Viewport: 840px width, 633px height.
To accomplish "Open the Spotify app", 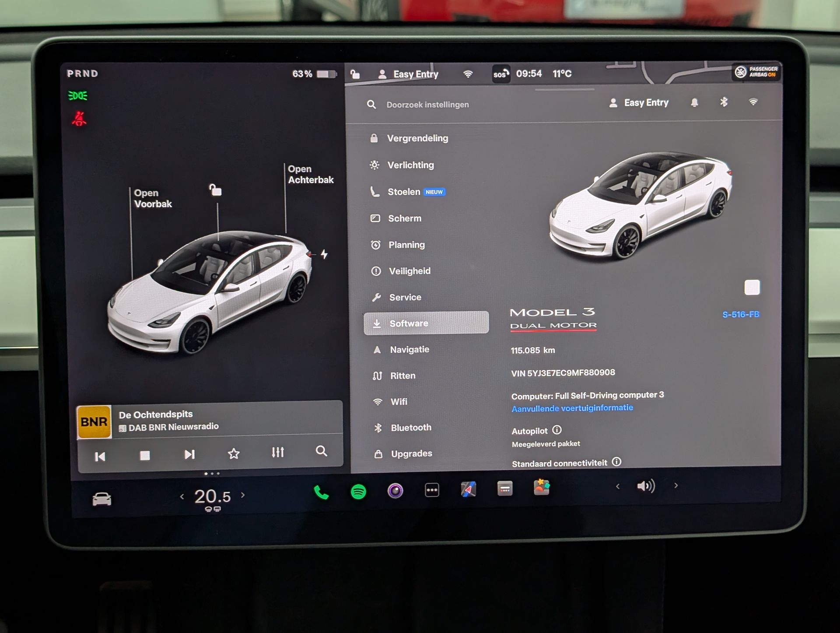I will pos(358,492).
